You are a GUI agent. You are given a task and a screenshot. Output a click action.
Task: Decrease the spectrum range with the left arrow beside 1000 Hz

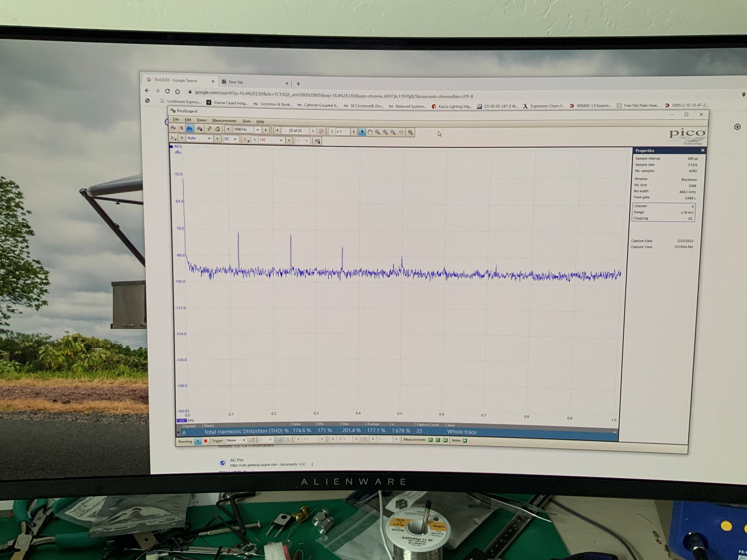click(228, 129)
